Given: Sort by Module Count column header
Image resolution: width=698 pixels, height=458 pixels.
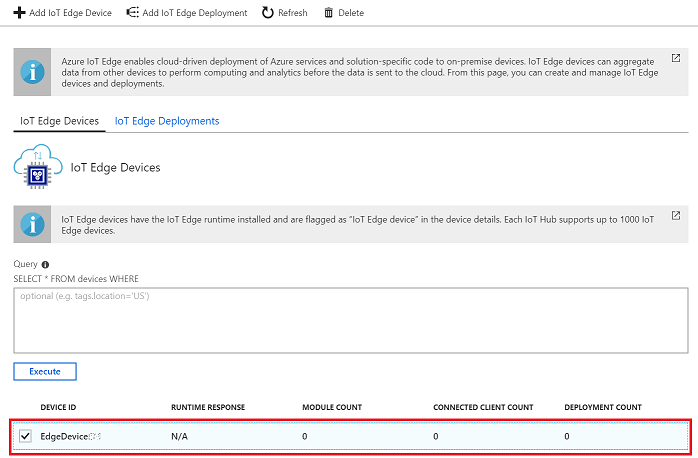Looking at the screenshot, I should click(x=332, y=407).
